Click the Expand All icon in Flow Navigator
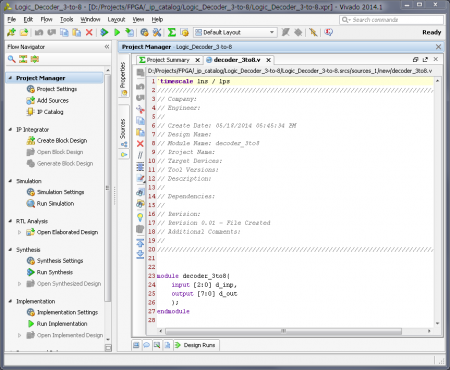450x370 pixels. pyautogui.click(x=35, y=59)
